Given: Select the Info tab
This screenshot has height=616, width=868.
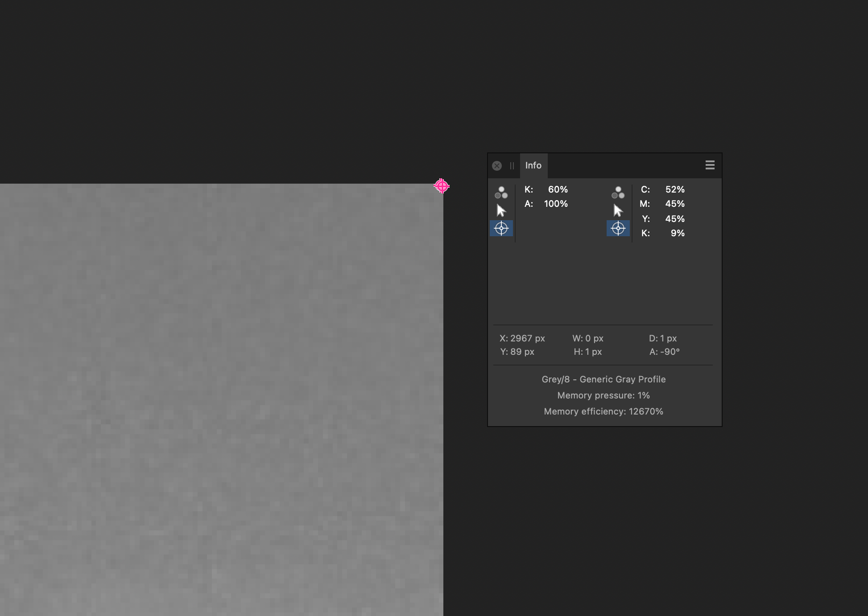Looking at the screenshot, I should click(x=533, y=165).
